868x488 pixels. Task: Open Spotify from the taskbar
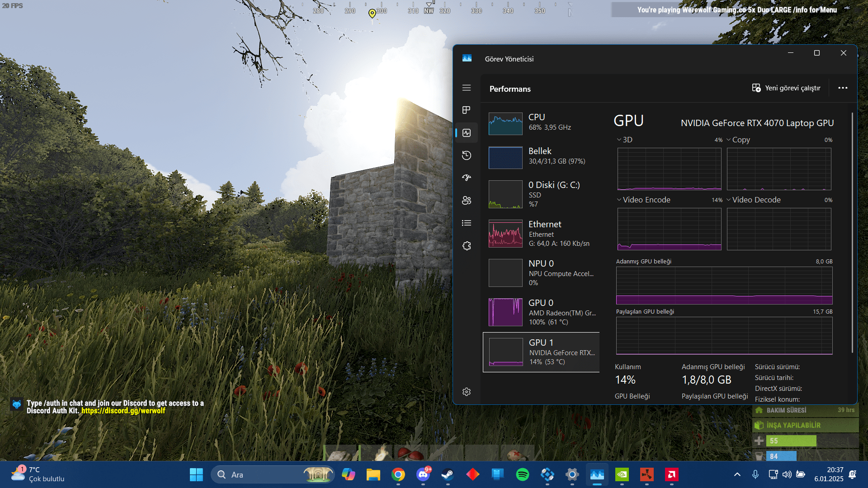point(522,474)
